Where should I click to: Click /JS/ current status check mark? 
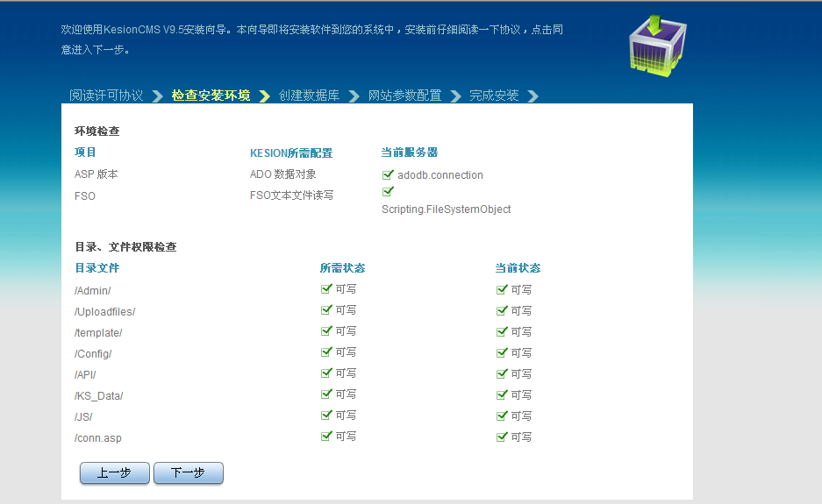coord(502,415)
